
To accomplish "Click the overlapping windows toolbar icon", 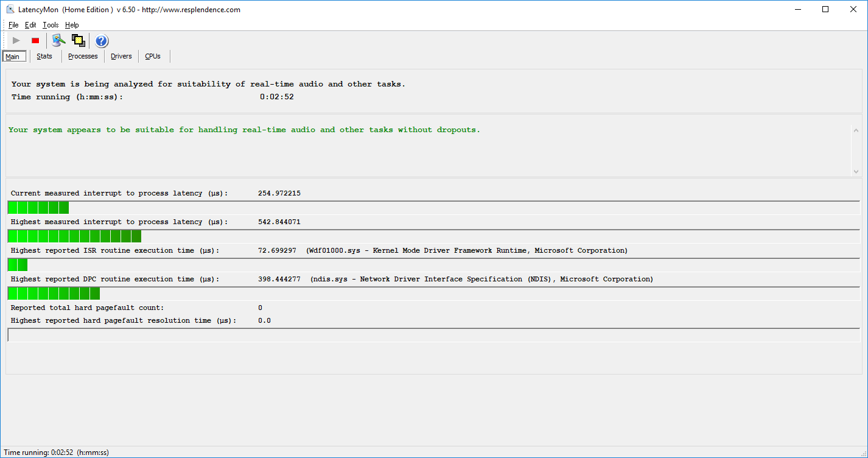I will click(x=78, y=41).
